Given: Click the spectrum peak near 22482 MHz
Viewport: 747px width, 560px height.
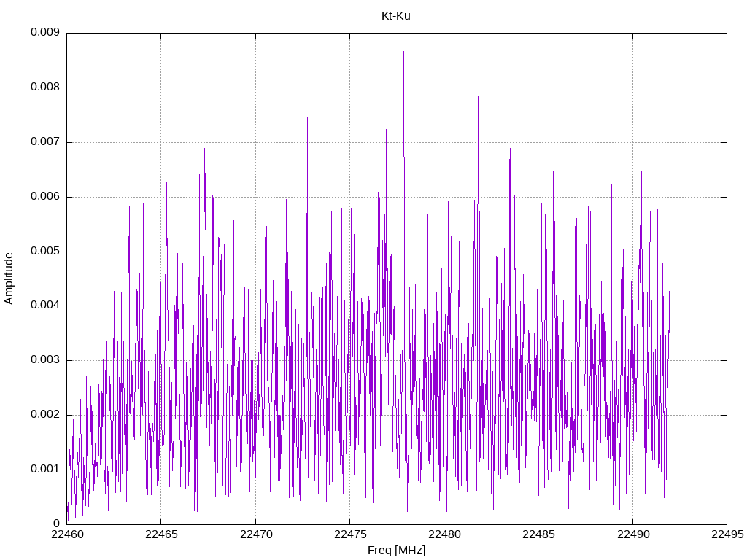Looking at the screenshot, I should (478, 98).
